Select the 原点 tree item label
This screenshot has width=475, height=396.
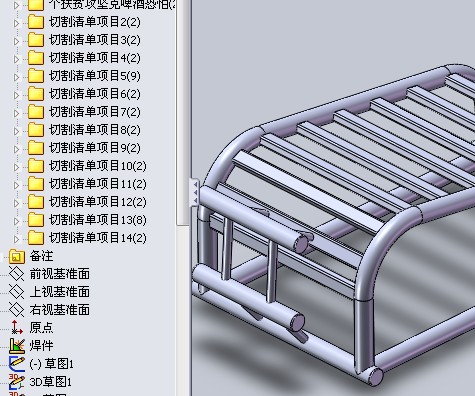[41, 328]
